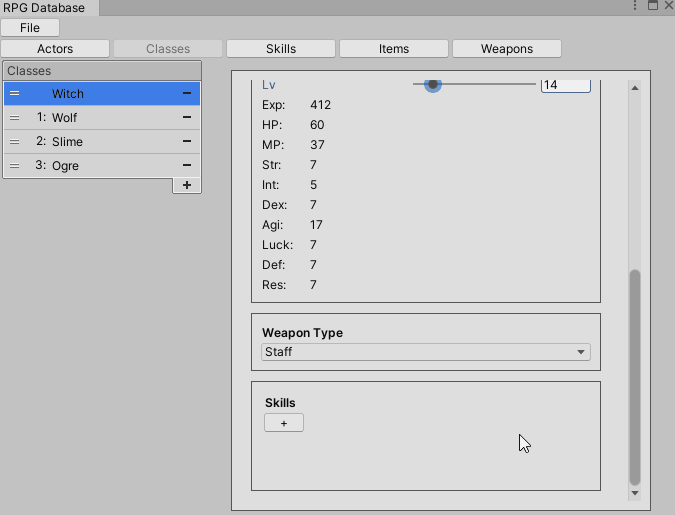This screenshot has width=675, height=515.
Task: Click the Ogre row drag handle
Action: [14, 165]
